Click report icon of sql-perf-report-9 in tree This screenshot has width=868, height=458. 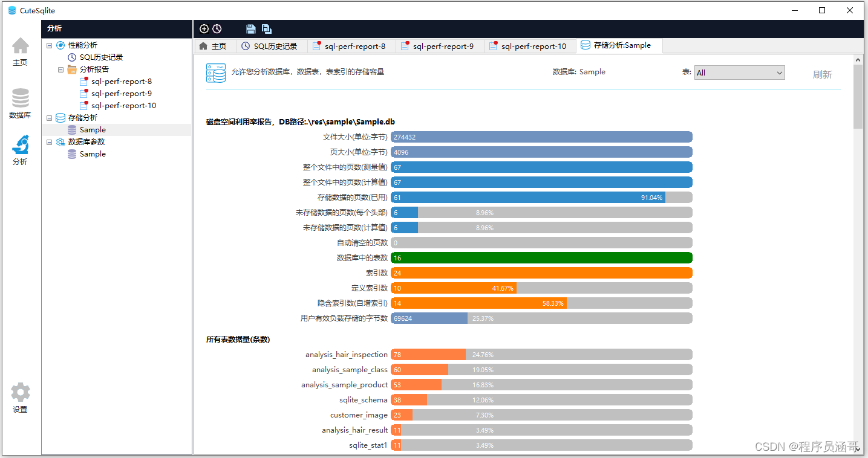[84, 94]
